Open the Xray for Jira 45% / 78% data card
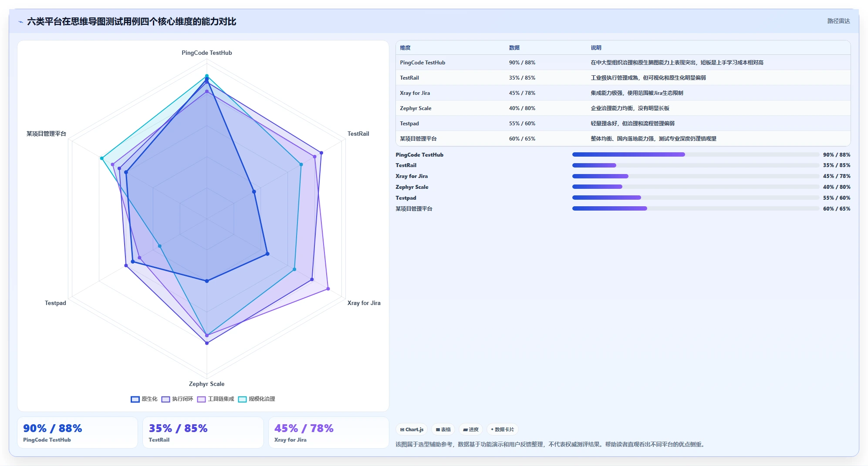Screen dimensions: 868x466 click(x=328, y=432)
